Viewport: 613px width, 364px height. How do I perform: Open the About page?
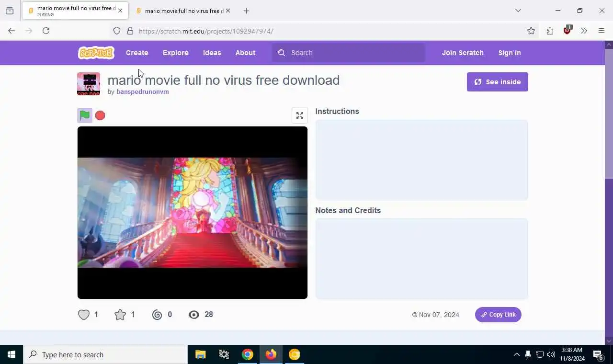[245, 53]
